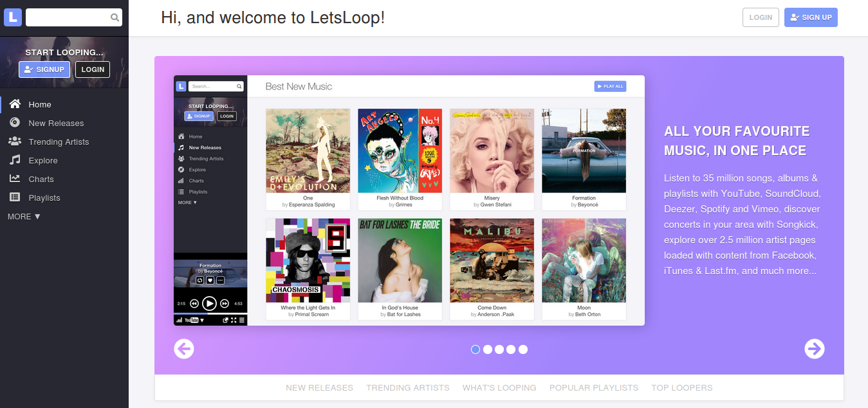
Task: Go to previous slide with left arrow
Action: point(184,349)
